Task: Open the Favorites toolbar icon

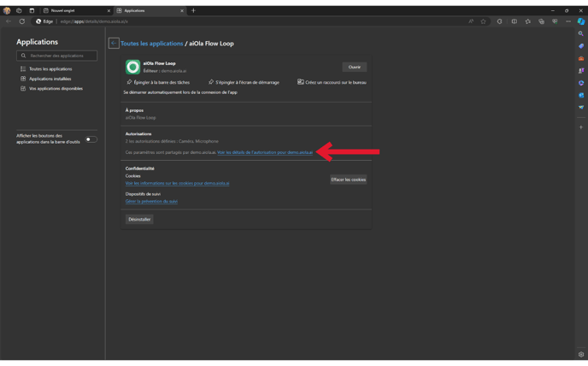Action: 528,21
